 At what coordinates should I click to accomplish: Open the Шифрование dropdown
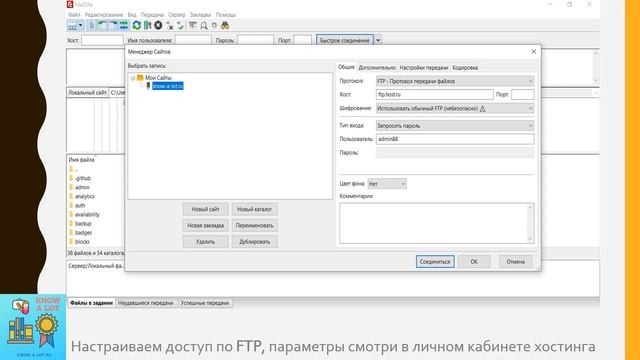455,109
